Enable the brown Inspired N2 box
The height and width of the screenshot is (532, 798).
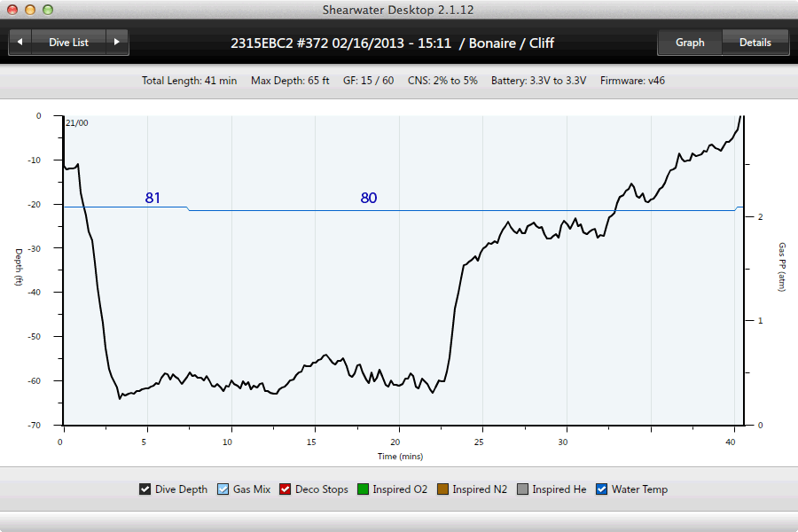coord(443,489)
